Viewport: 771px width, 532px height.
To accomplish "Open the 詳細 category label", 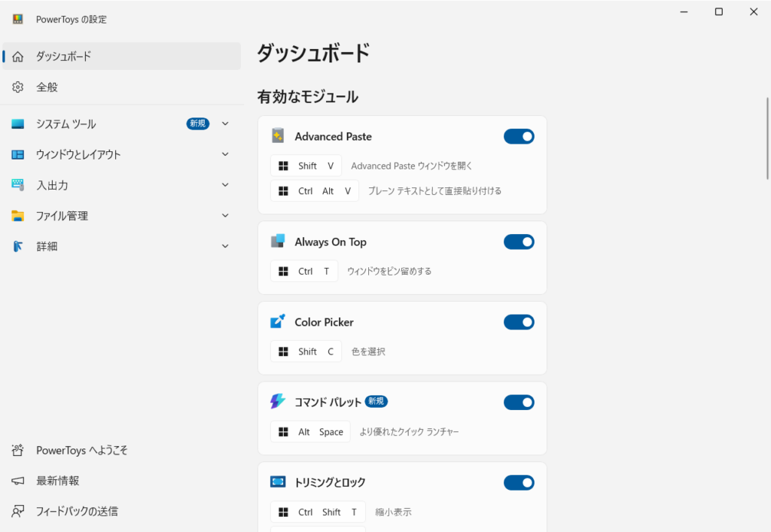I will 47,246.
